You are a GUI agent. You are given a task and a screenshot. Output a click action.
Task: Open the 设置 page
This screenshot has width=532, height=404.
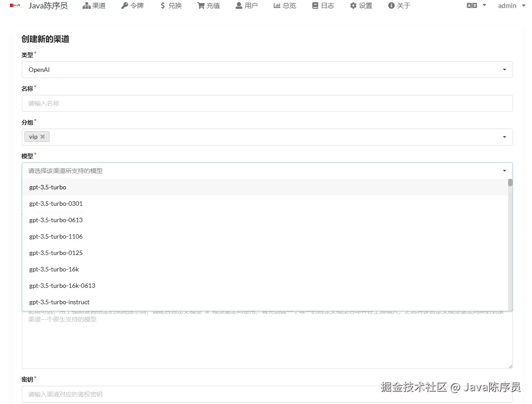[361, 6]
